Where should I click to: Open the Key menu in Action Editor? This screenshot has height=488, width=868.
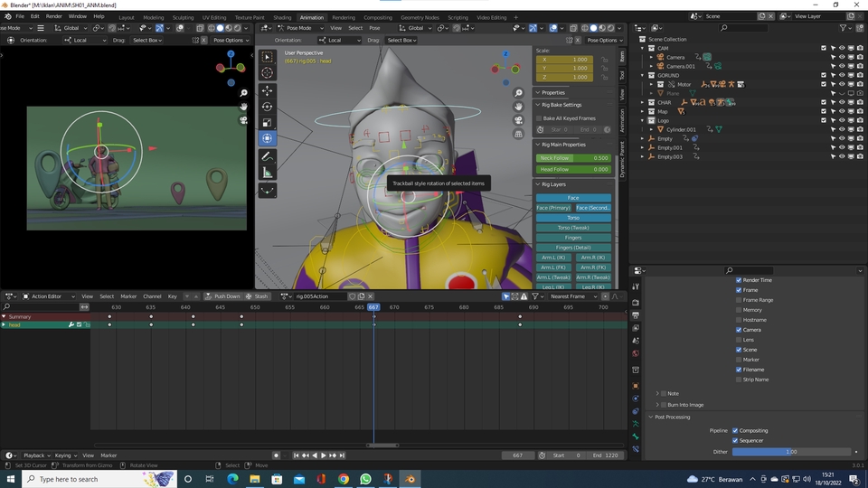click(x=172, y=296)
